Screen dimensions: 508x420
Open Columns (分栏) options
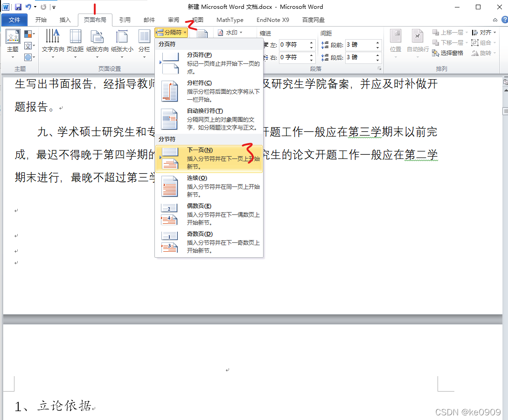click(144, 44)
